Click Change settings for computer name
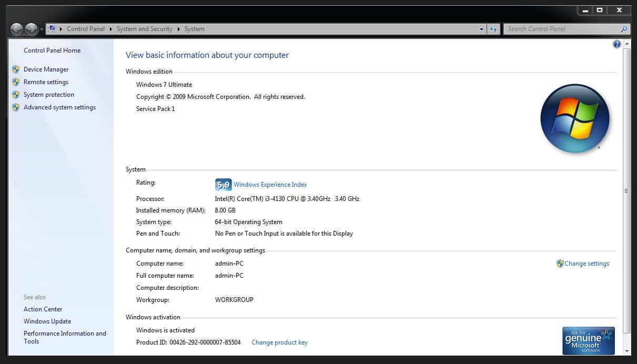The width and height of the screenshot is (637, 364). pyautogui.click(x=587, y=264)
